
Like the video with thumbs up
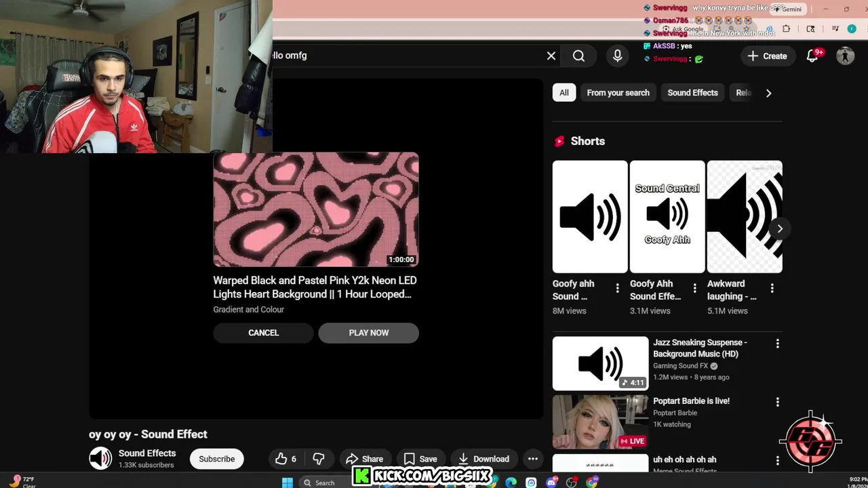click(281, 459)
